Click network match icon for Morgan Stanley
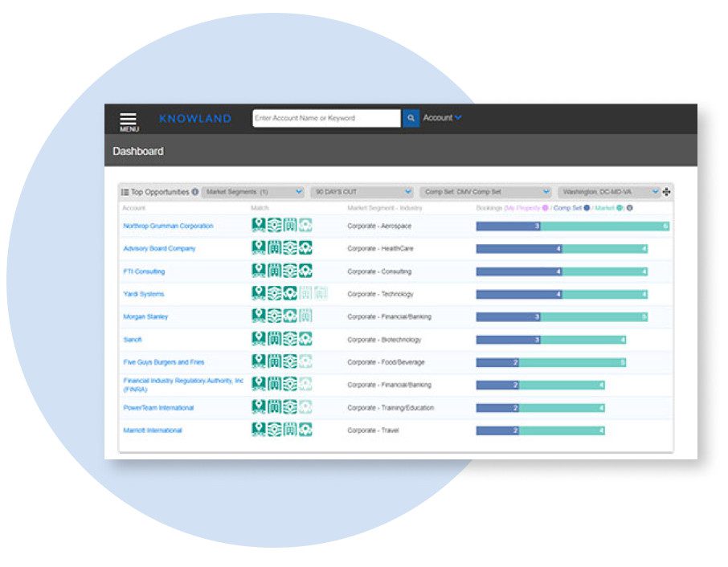Image resolution: width=728 pixels, height=567 pixels. click(274, 316)
